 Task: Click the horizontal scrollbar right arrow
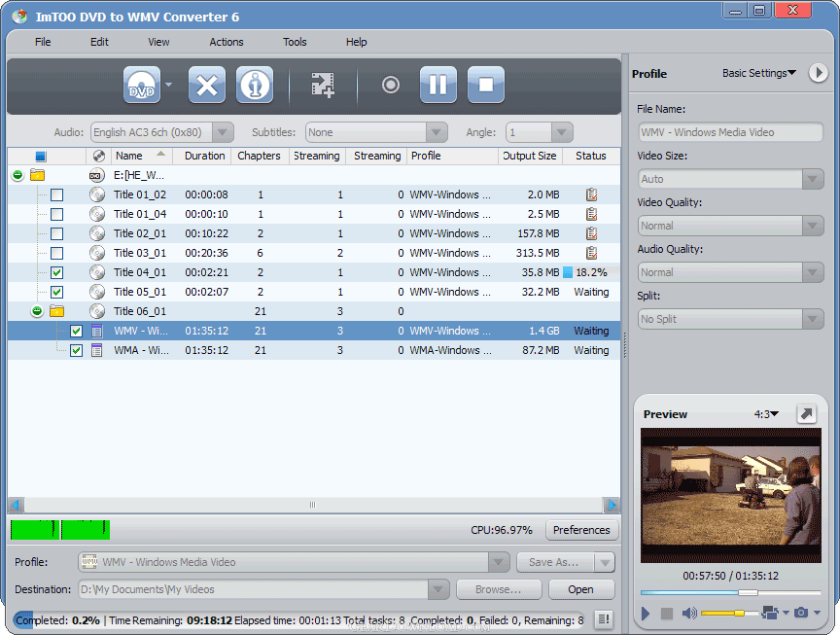click(x=612, y=505)
